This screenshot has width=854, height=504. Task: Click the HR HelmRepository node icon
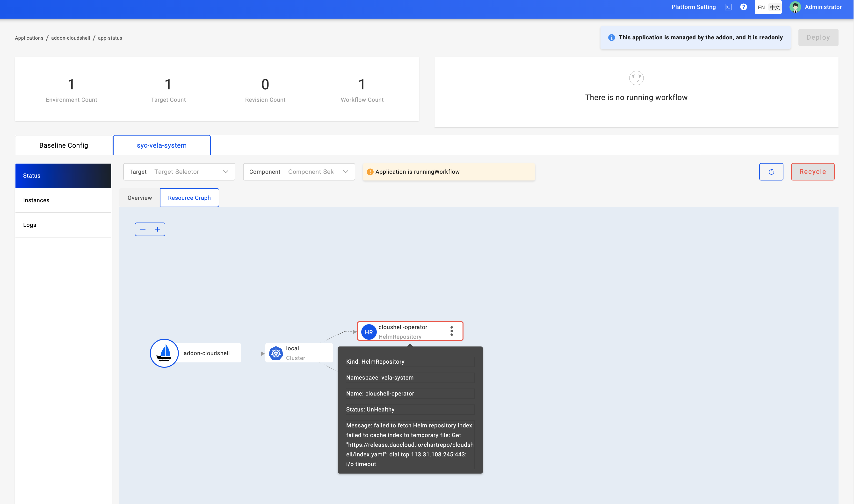[x=369, y=332]
